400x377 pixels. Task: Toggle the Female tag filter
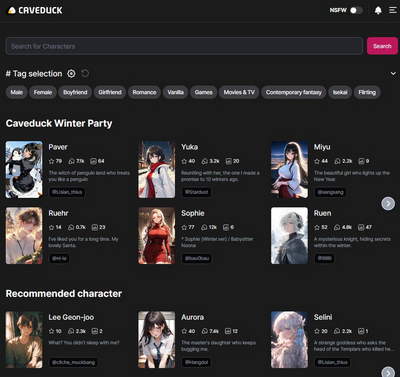coord(43,92)
